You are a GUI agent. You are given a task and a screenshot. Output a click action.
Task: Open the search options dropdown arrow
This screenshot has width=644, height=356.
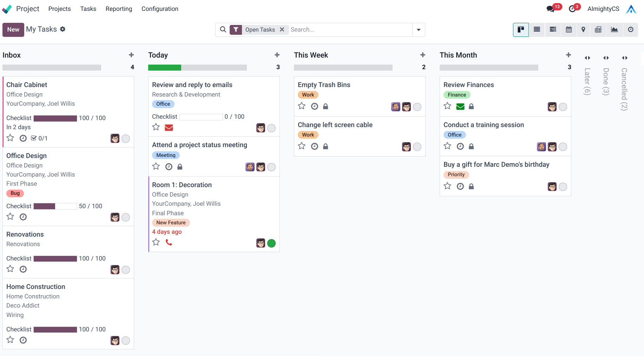(x=419, y=30)
